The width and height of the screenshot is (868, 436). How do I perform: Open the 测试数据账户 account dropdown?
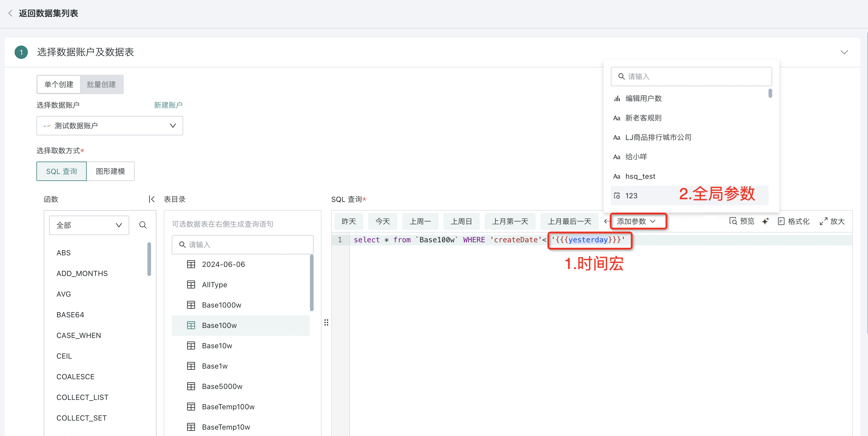pos(109,126)
